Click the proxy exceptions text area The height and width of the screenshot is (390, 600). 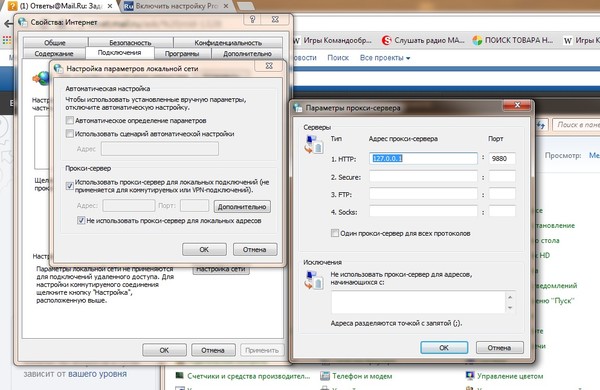[x=419, y=302]
